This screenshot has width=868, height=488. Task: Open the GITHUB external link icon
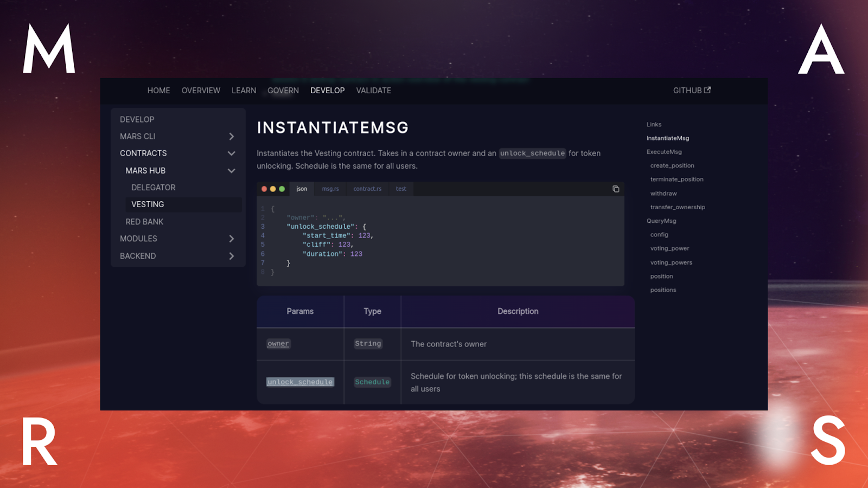click(707, 90)
